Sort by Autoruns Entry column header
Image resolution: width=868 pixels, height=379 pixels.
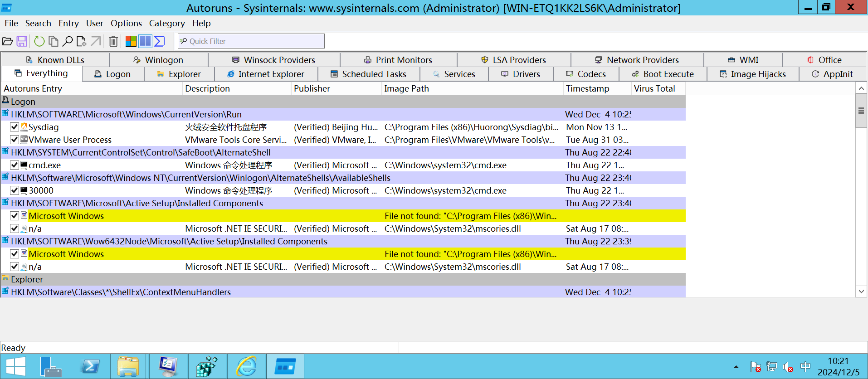pos(91,88)
